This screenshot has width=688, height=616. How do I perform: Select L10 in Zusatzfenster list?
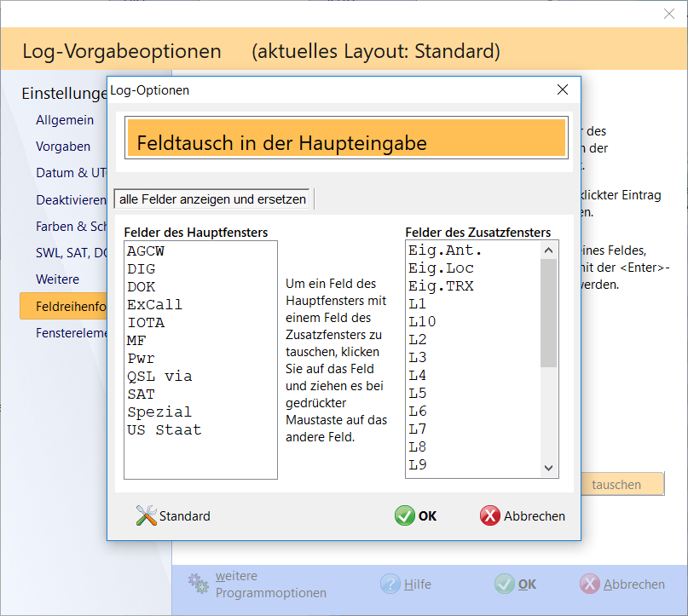(473, 322)
